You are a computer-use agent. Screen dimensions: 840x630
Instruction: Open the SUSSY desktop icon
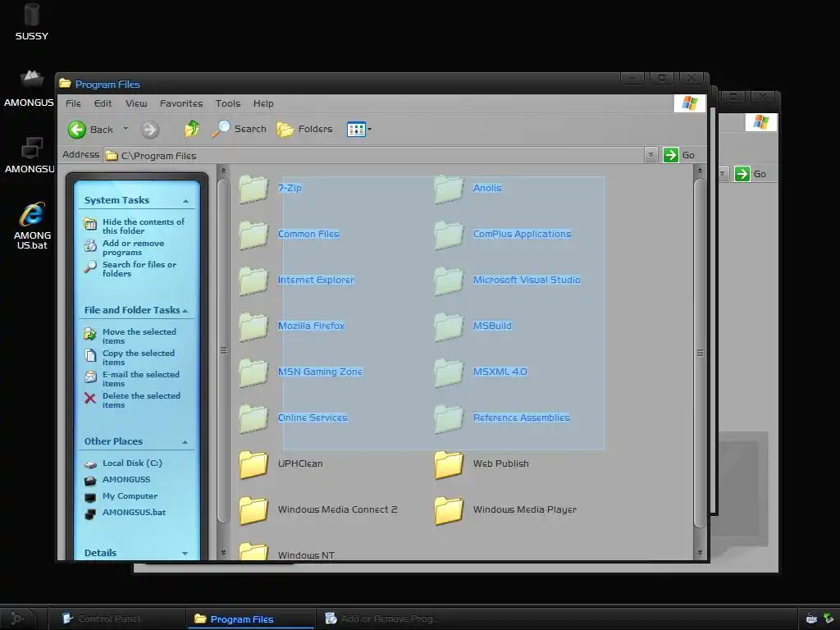[x=32, y=21]
